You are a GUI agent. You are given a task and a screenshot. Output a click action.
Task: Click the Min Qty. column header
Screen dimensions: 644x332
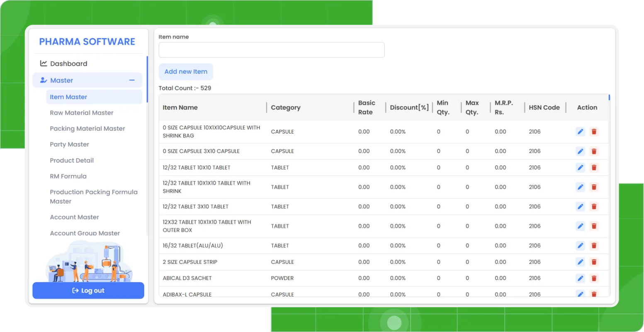click(x=443, y=107)
